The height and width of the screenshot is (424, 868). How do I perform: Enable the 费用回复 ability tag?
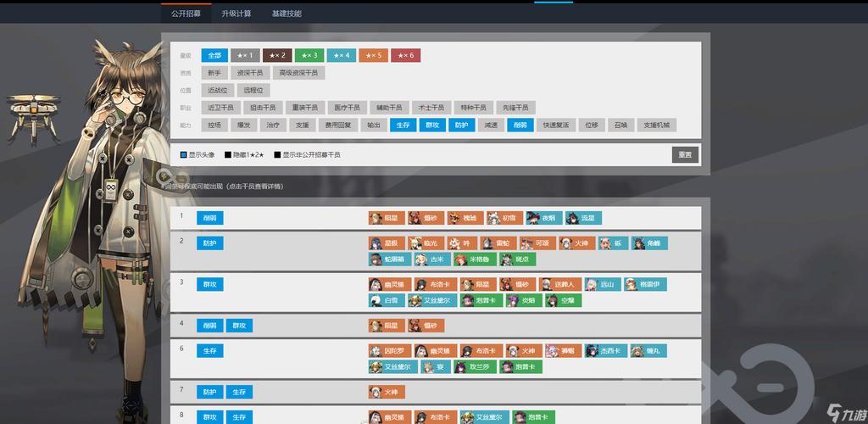point(338,126)
